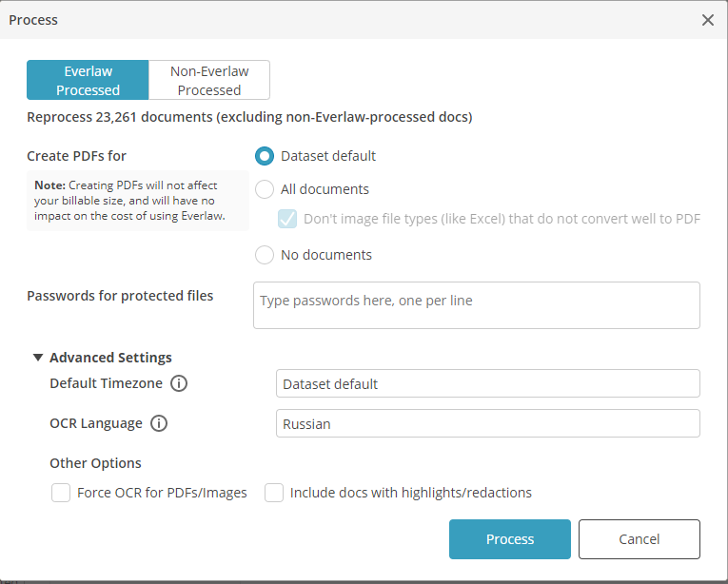Viewport: 728px width, 584px height.
Task: Click the Advanced Settings heading text
Action: click(110, 358)
